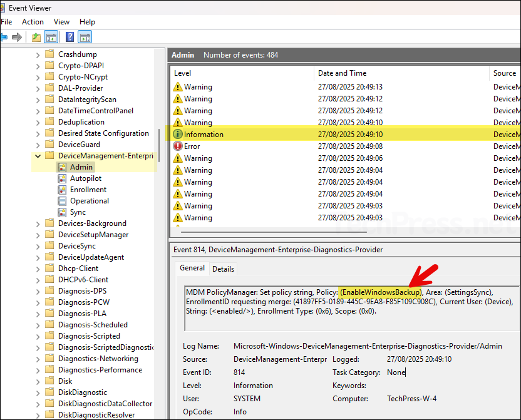Click the event description text box
Viewport: 521px width, 420px height.
[352, 308]
